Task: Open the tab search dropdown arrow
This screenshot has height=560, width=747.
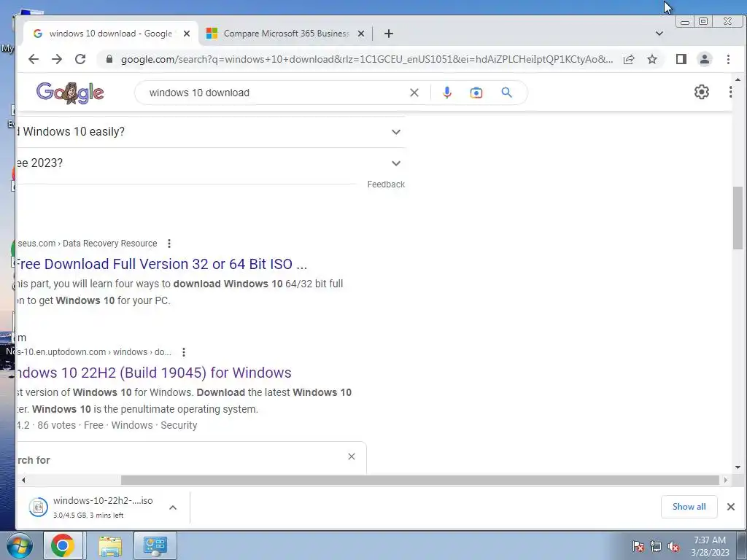Action: (x=659, y=34)
